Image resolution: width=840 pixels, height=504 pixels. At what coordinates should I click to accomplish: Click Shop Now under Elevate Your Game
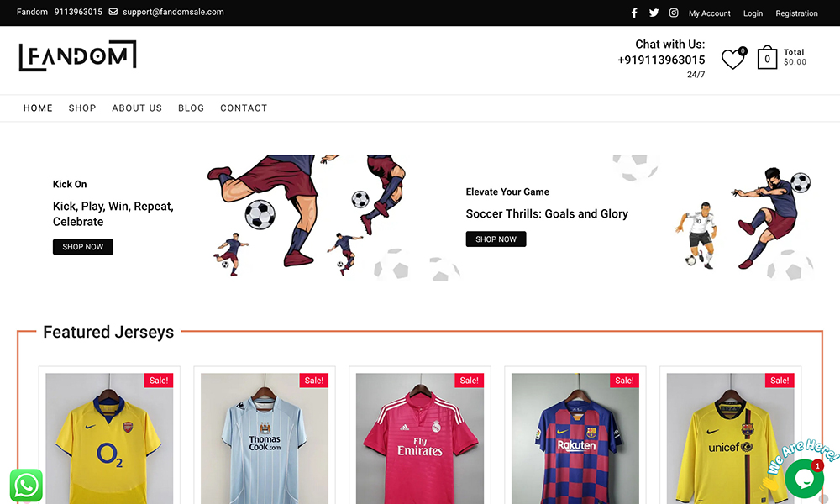pyautogui.click(x=496, y=239)
